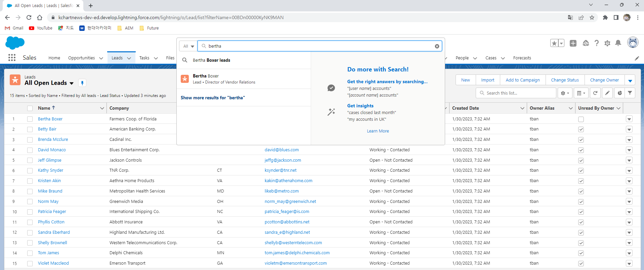Click into the global search box
The width and height of the screenshot is (644, 270).
(319, 46)
